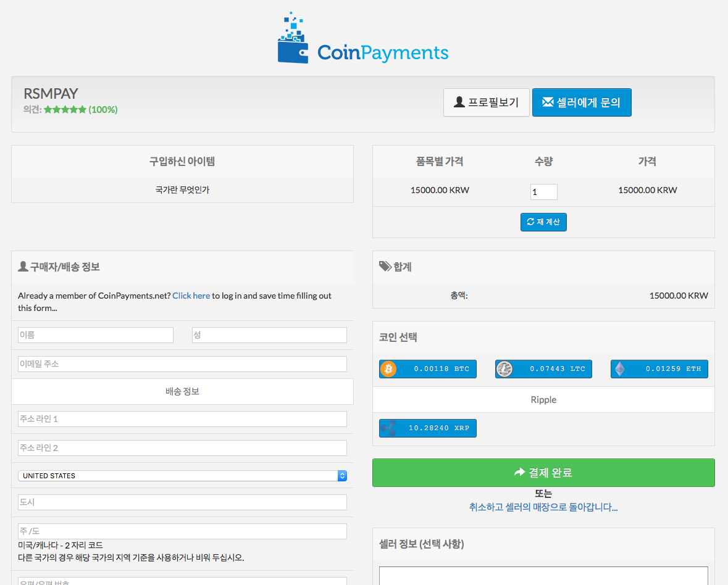Click the CoinPayments logo
Screen dimensions: 728x585
coord(363,38)
